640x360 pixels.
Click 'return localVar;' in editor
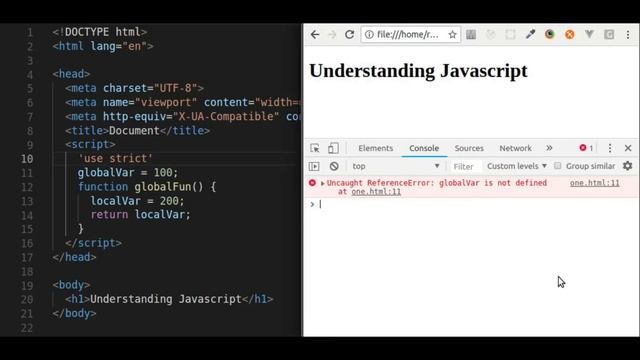[x=140, y=215]
